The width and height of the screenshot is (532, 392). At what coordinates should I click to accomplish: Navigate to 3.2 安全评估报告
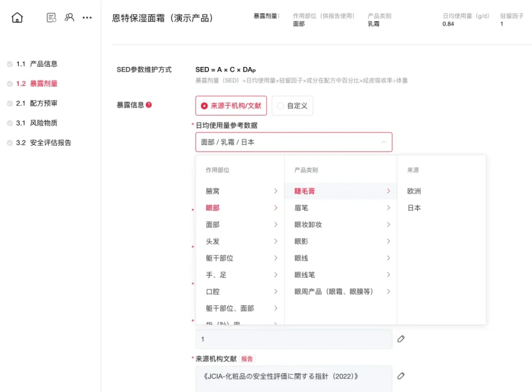pyautogui.click(x=50, y=143)
